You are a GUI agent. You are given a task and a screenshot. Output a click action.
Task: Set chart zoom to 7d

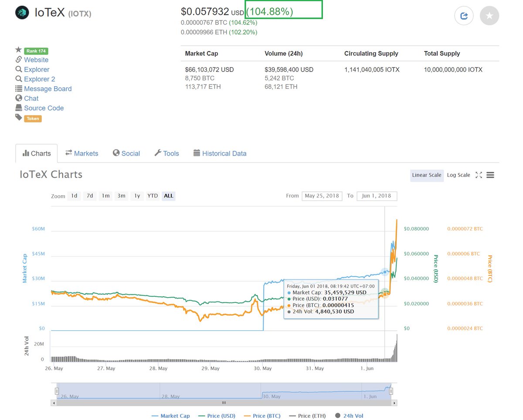(90, 196)
